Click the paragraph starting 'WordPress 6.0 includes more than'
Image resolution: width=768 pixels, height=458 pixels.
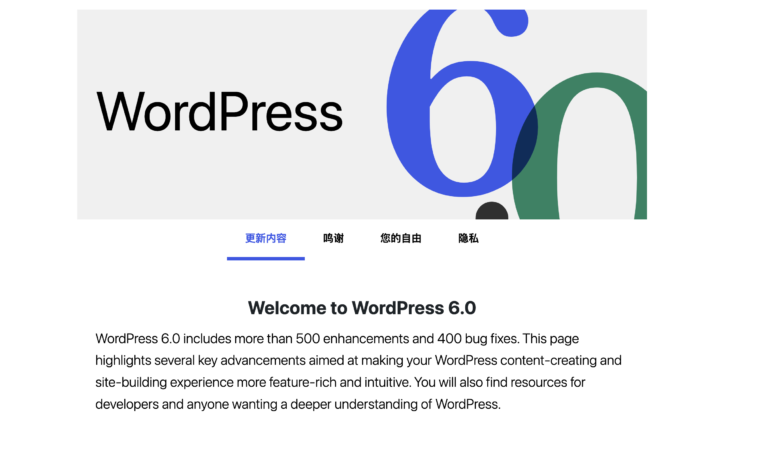[359, 371]
